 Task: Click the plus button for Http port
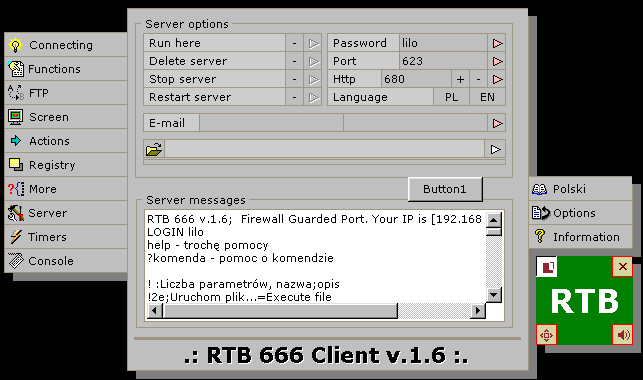[460, 79]
